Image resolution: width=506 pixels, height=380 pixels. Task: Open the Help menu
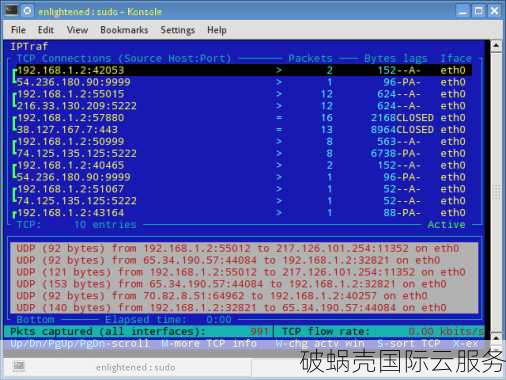click(217, 30)
